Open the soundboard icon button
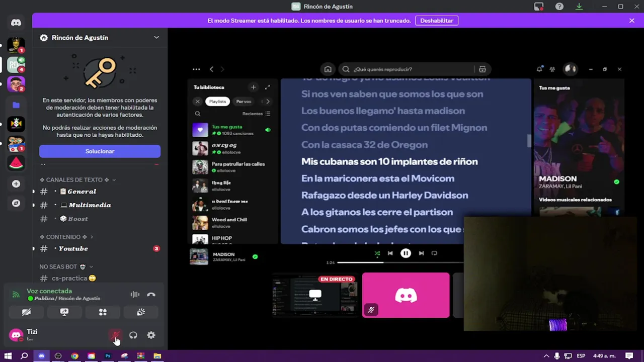Screen dimensions: 644x362 [141, 312]
